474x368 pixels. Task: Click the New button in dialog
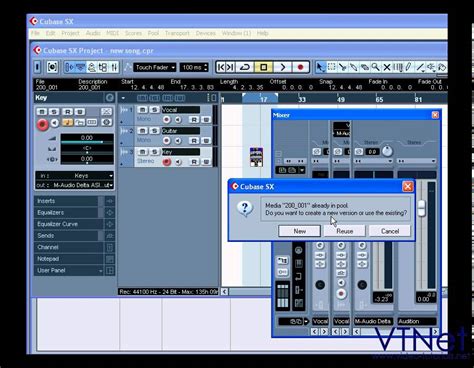299,231
